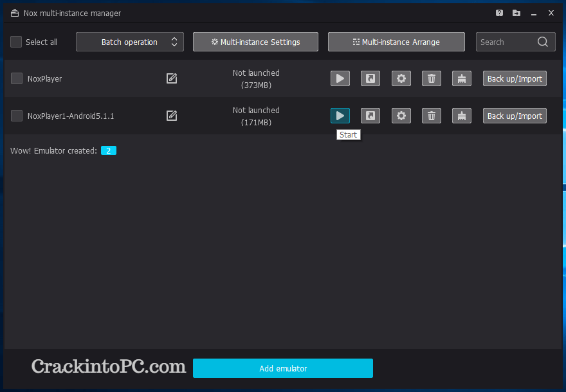Click the Not launched (373MB) status
The width and height of the screenshot is (566, 392).
[x=256, y=79]
